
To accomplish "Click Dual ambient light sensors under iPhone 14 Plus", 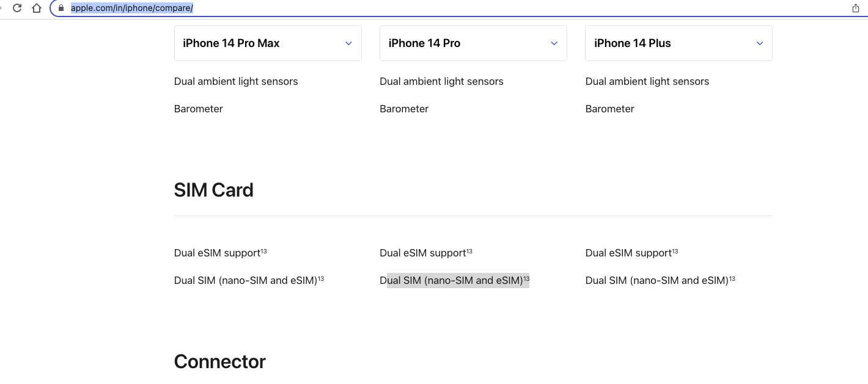I will coord(647,81).
